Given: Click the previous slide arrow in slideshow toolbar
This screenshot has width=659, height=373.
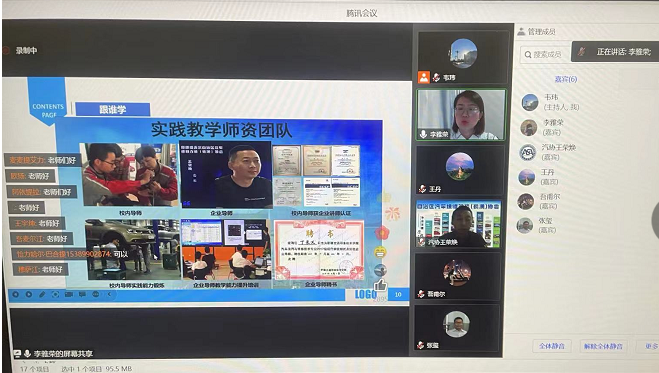Looking at the screenshot, I should (16, 294).
